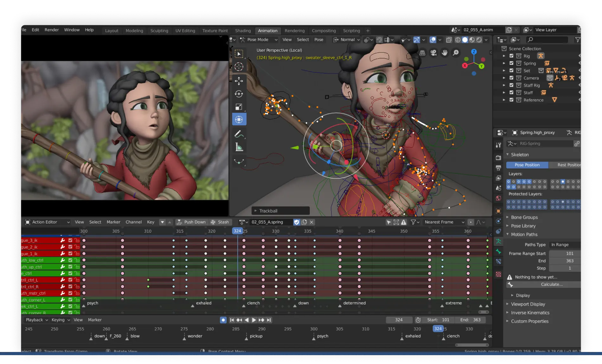
Task: Uncheck the Camera collection checkbox
Action: pyautogui.click(x=511, y=78)
